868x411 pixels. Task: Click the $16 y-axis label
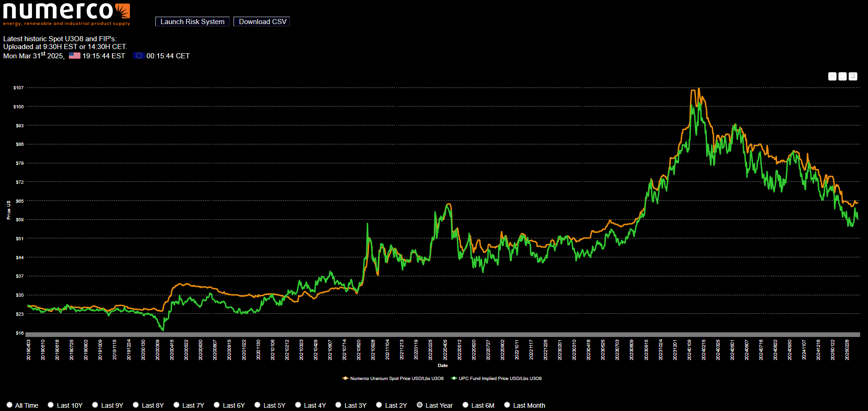pos(19,333)
